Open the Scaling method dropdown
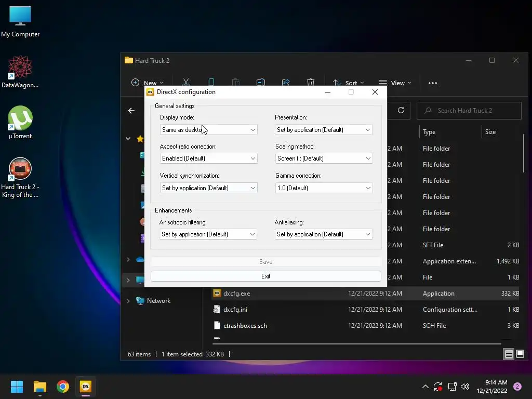 pyautogui.click(x=324, y=158)
